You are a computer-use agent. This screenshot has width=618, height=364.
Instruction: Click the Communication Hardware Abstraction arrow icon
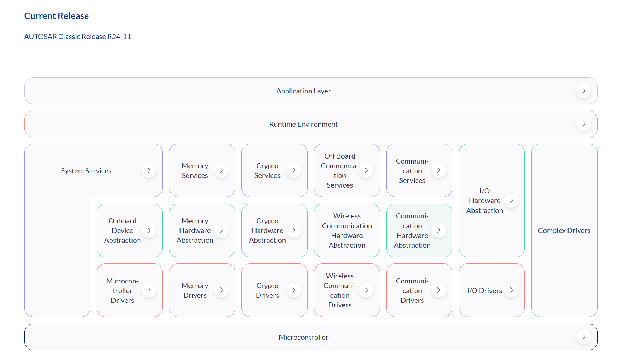click(439, 230)
